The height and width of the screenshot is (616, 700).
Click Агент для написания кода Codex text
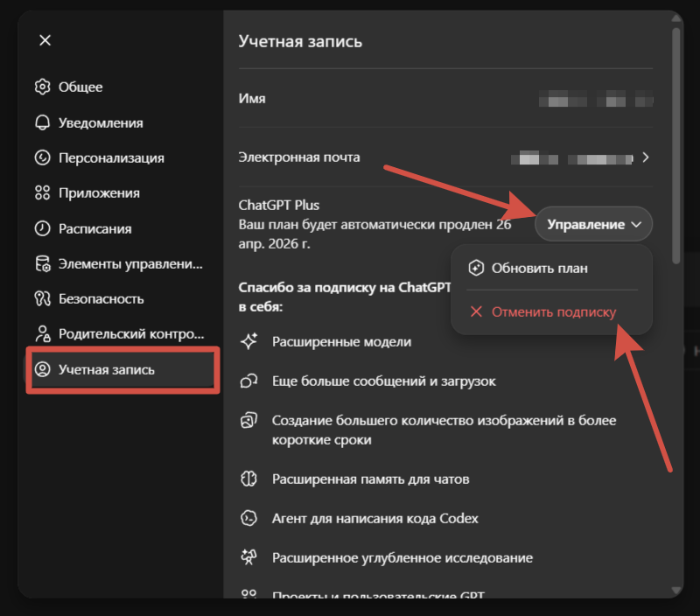tap(375, 519)
